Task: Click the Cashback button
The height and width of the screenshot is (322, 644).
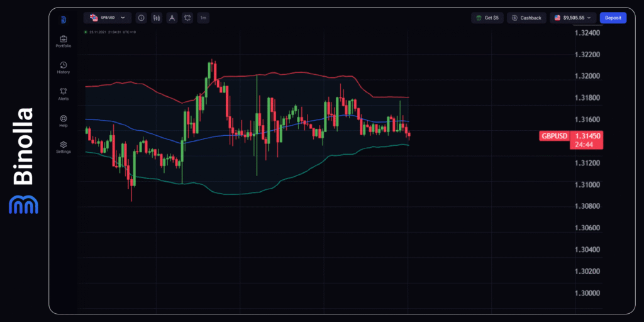Action: [x=526, y=18]
